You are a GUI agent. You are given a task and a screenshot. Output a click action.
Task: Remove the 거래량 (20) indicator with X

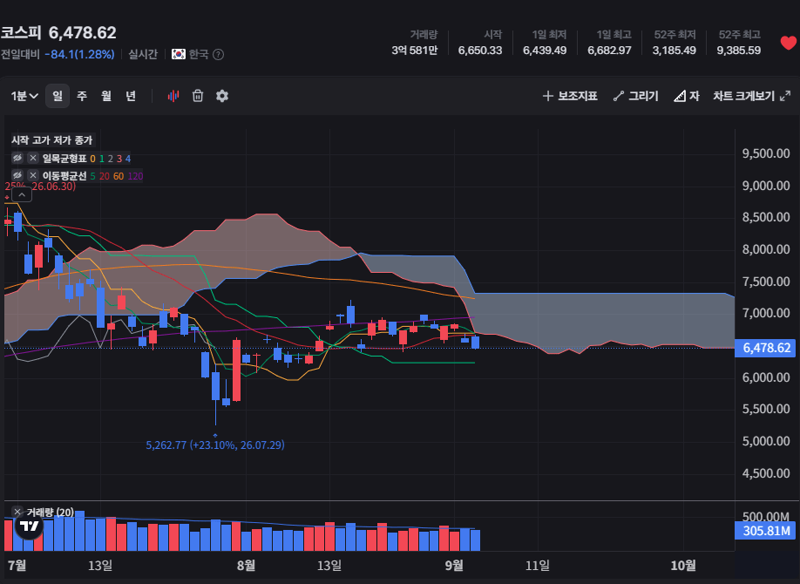pos(17,512)
